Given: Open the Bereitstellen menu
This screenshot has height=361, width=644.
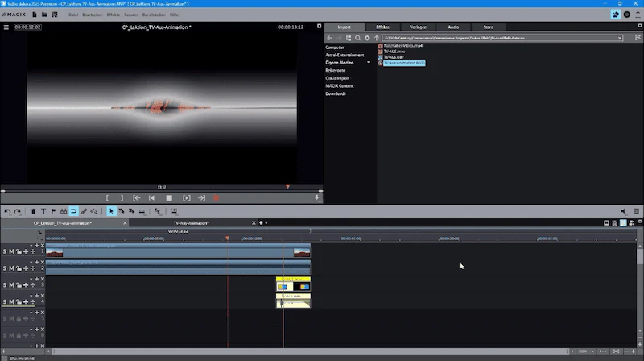Looking at the screenshot, I should click(154, 15).
